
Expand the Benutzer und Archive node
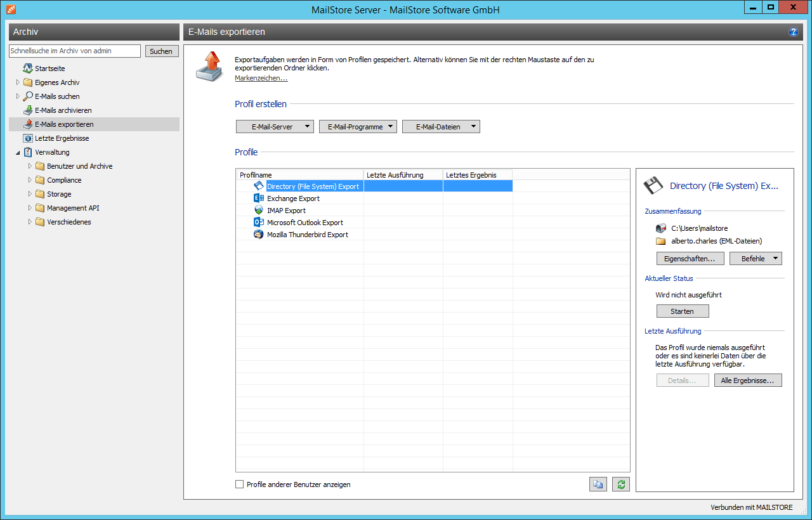(30, 166)
